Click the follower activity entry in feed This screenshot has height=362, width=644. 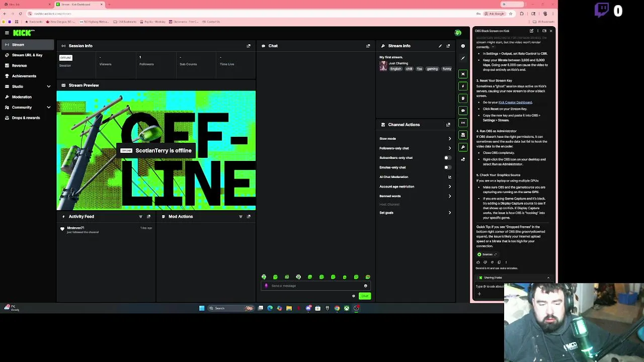106,230
